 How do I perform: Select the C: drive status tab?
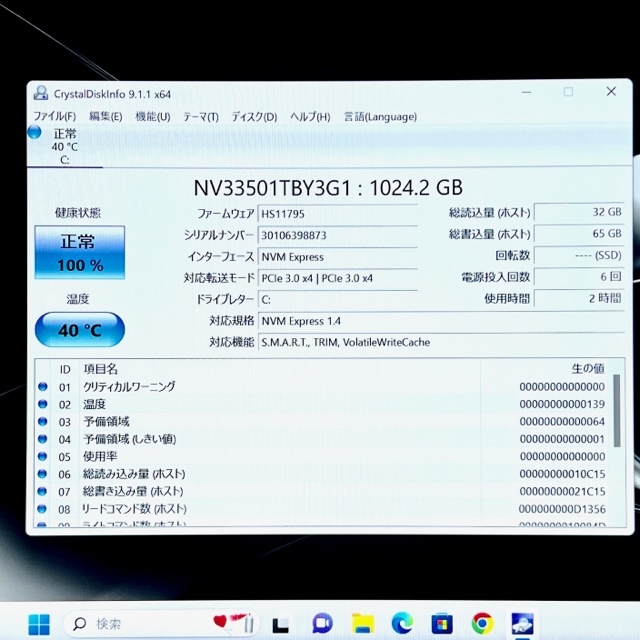[x=64, y=146]
